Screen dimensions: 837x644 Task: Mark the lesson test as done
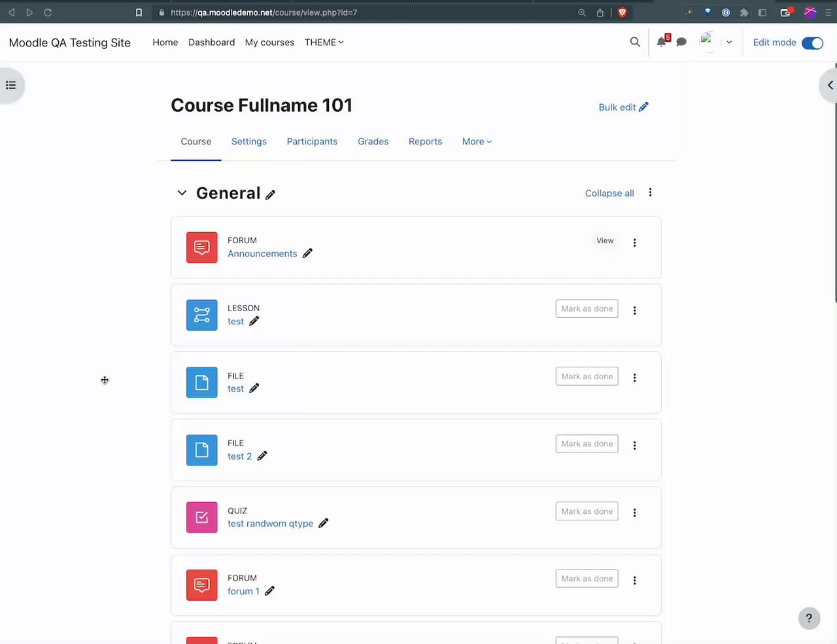587,309
